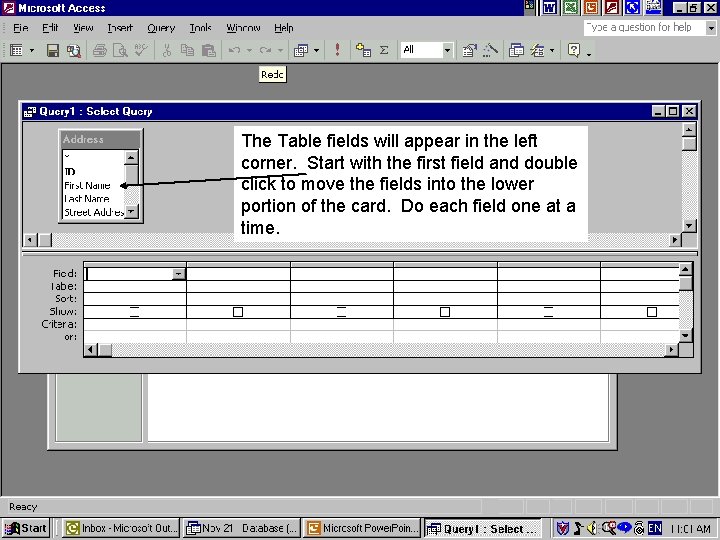The width and height of the screenshot is (720, 540).
Task: Click the File Search toolbar icon
Action: click(x=73, y=50)
